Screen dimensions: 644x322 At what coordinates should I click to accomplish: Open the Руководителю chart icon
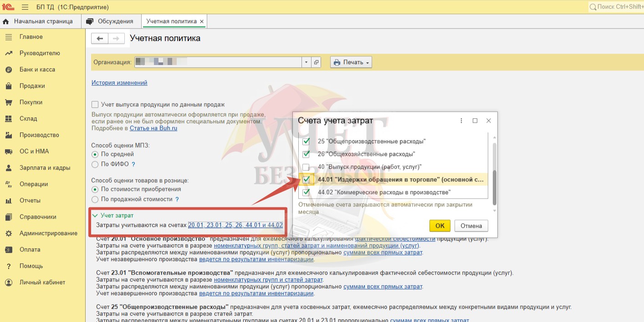point(8,53)
